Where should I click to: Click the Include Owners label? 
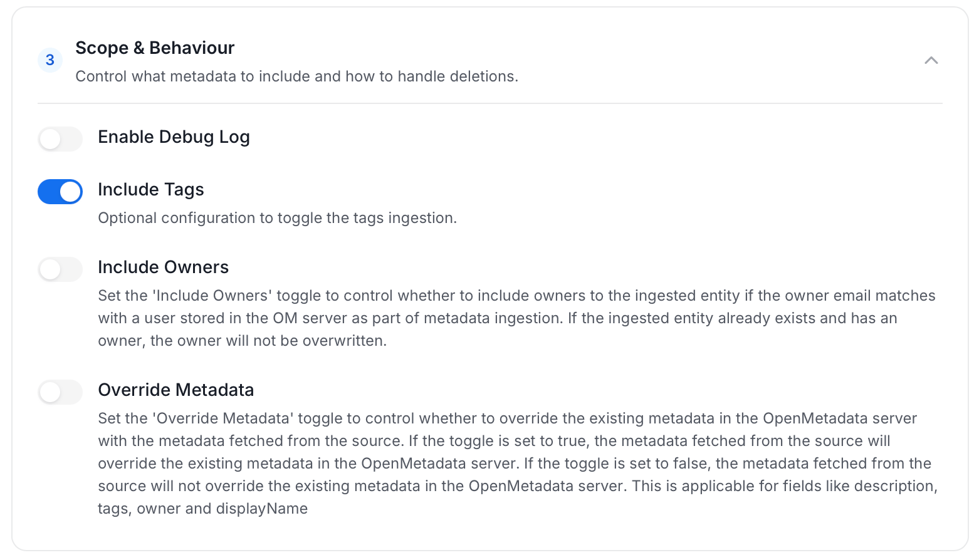click(x=163, y=267)
